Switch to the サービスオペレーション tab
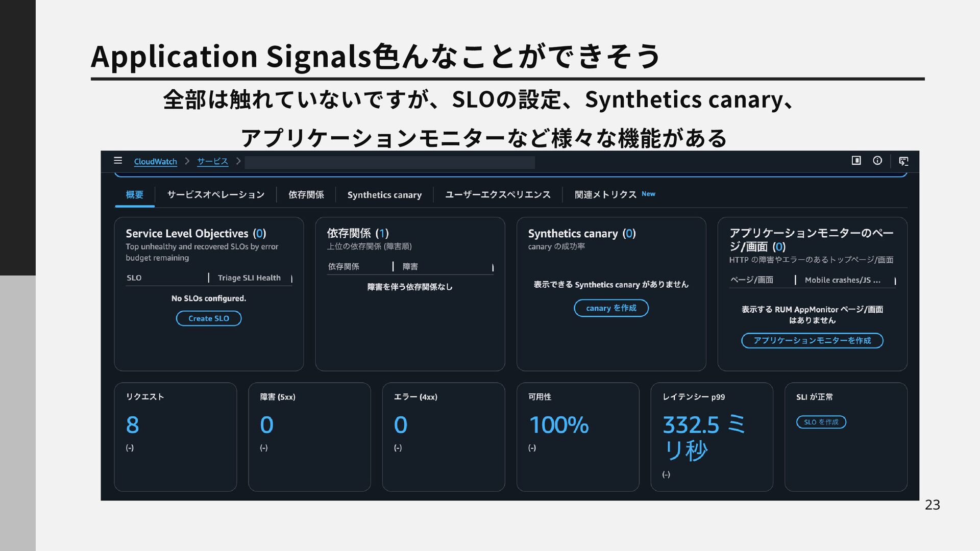 216,195
